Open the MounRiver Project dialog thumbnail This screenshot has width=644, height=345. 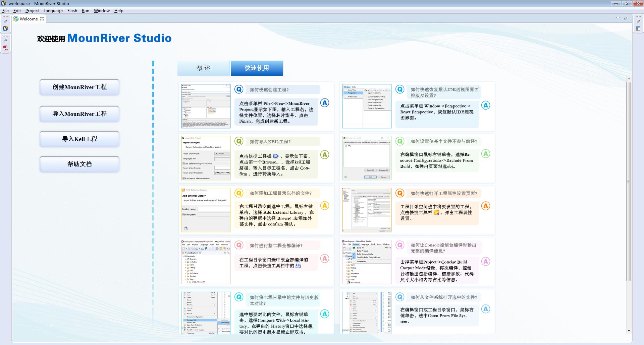tap(206, 106)
